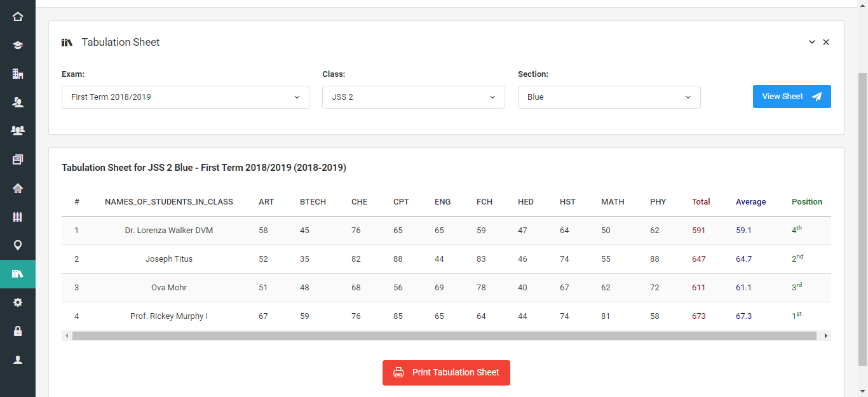Click the table's horizontal scrollbar thumb
This screenshot has width=868, height=397.
[444, 335]
